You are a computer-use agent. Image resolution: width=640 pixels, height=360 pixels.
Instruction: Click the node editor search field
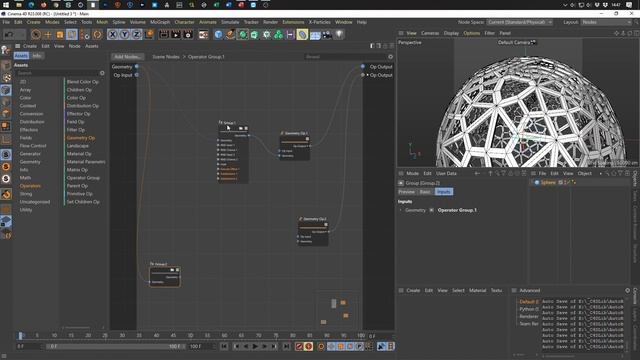click(345, 57)
